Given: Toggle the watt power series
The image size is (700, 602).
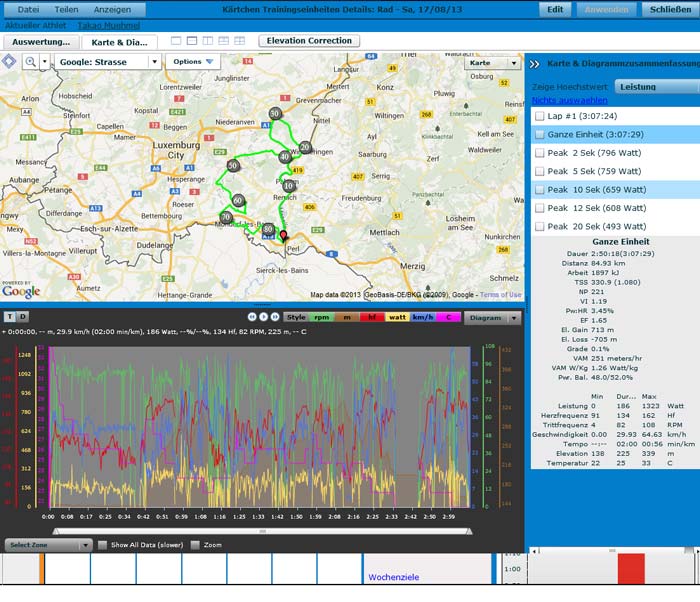Looking at the screenshot, I should point(397,317).
